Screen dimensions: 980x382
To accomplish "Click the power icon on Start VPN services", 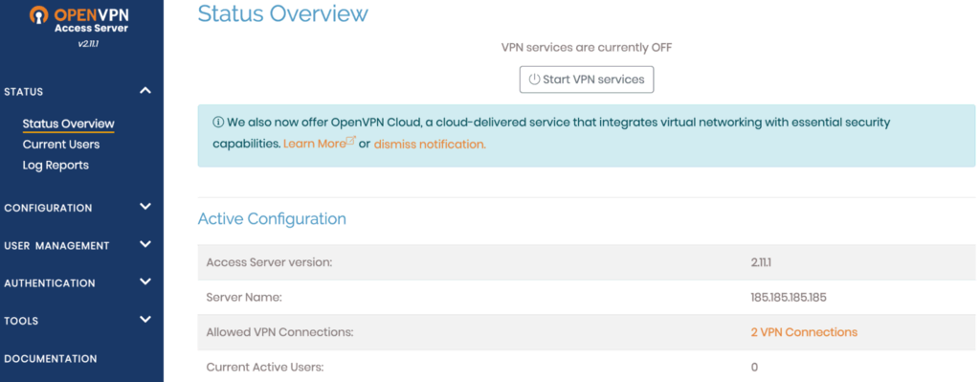I will [534, 79].
